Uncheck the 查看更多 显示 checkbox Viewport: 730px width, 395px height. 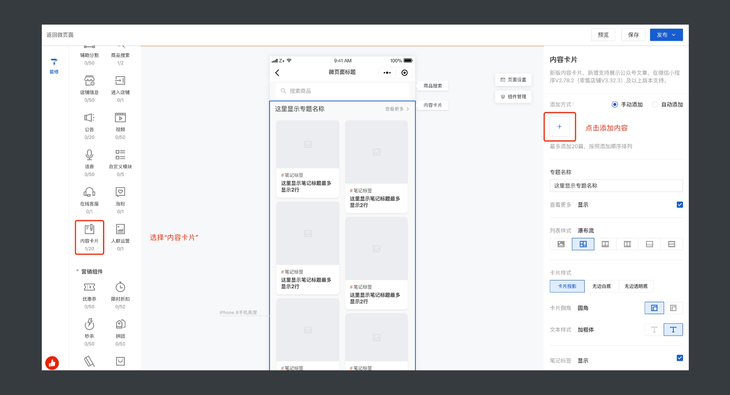pos(680,204)
